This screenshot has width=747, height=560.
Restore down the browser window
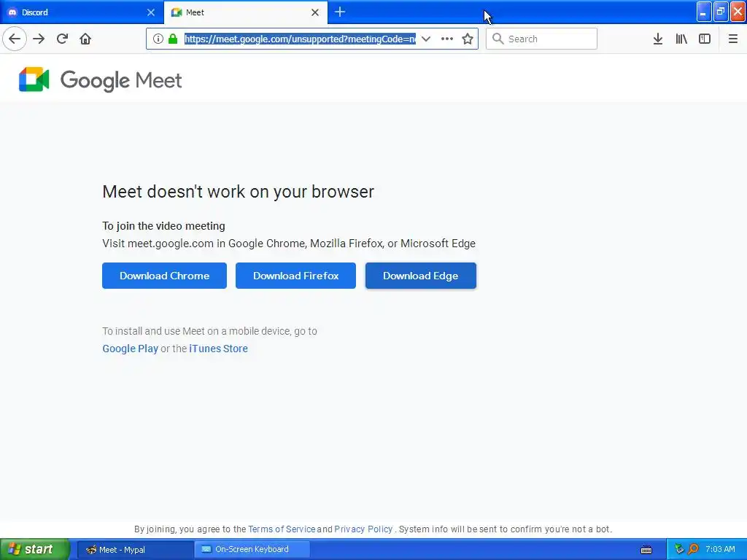pyautogui.click(x=721, y=12)
